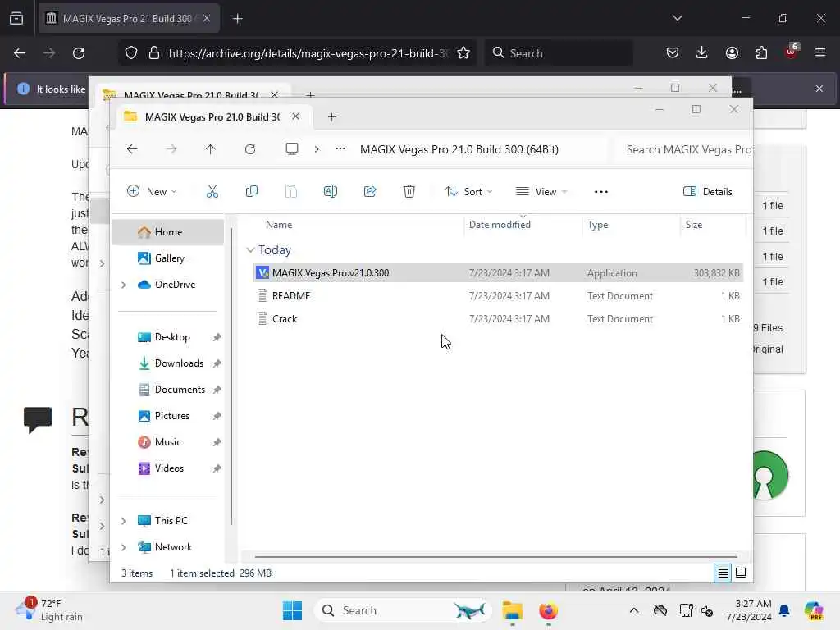This screenshot has height=630, width=840.
Task: Sort by Name column header
Action: (x=279, y=225)
